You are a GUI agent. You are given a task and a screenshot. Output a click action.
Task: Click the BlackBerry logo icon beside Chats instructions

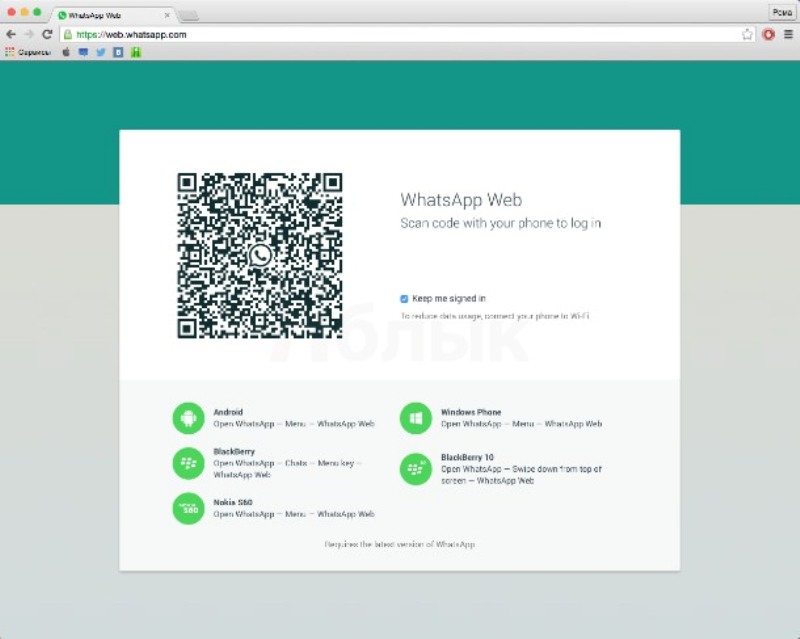click(188, 463)
